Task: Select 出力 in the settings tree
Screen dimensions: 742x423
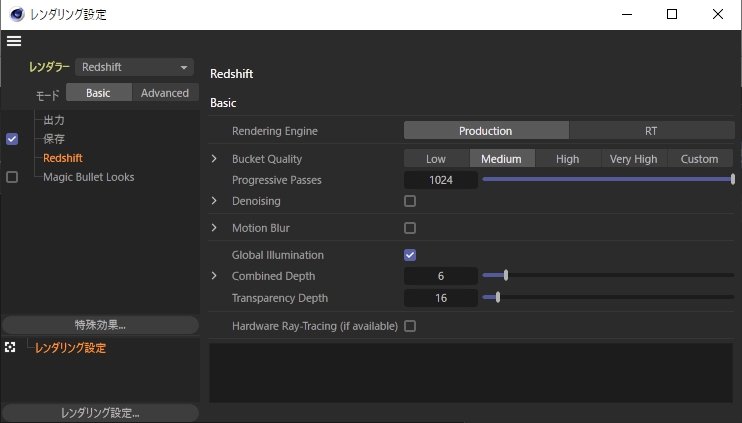Action: (x=54, y=120)
